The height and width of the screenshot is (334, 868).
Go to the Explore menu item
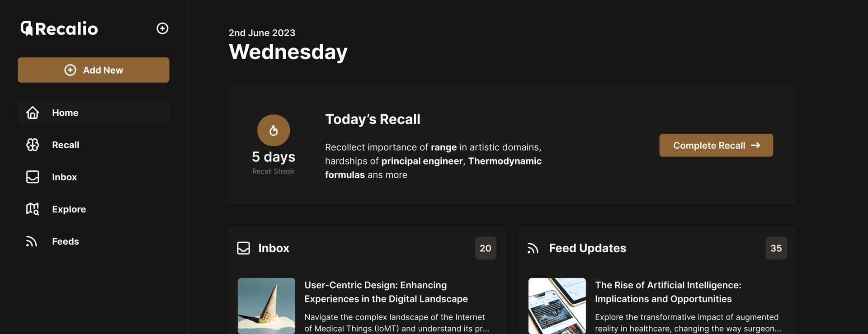click(69, 209)
